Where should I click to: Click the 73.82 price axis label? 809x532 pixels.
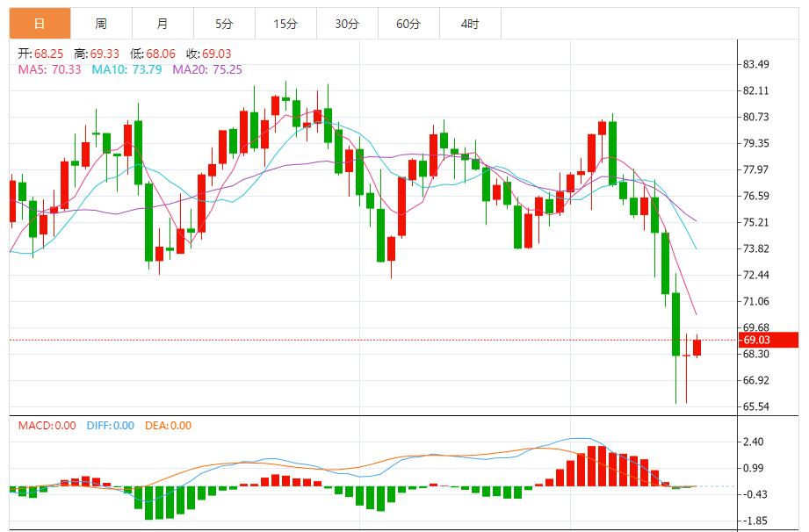pyautogui.click(x=756, y=248)
